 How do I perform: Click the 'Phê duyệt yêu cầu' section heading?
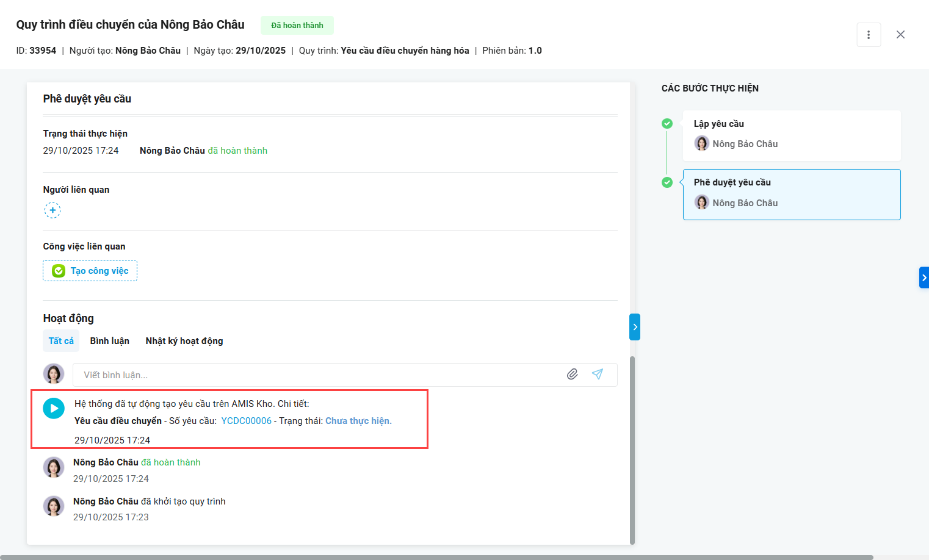click(x=87, y=99)
